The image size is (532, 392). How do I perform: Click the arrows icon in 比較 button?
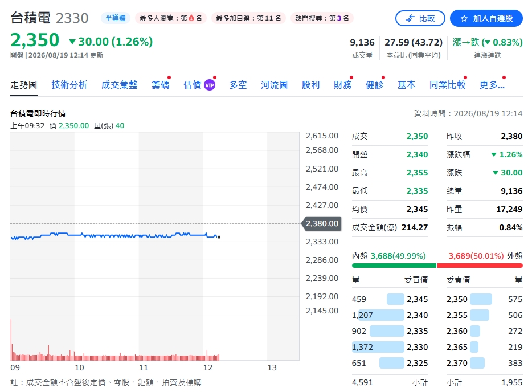pyautogui.click(x=410, y=18)
